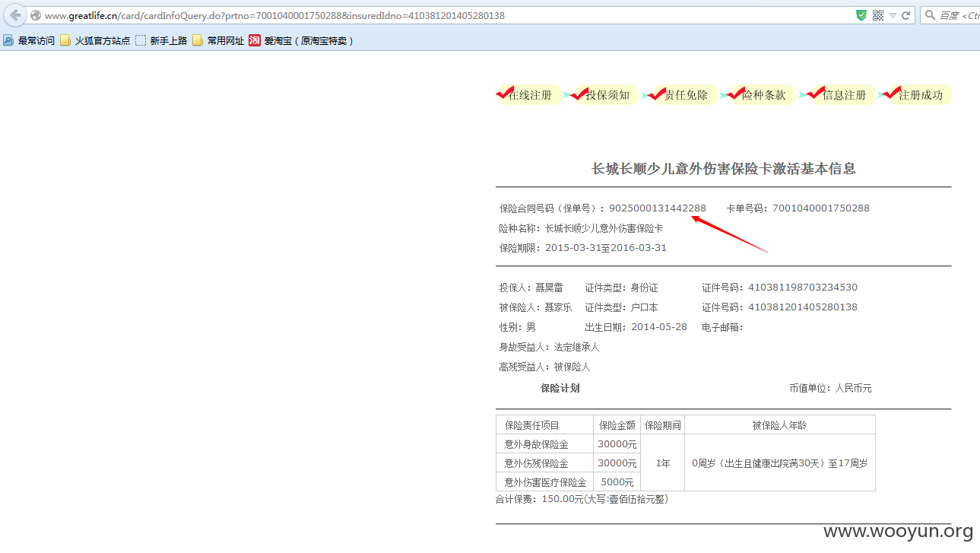Go back with the browser back arrow
980x553 pixels.
15,15
